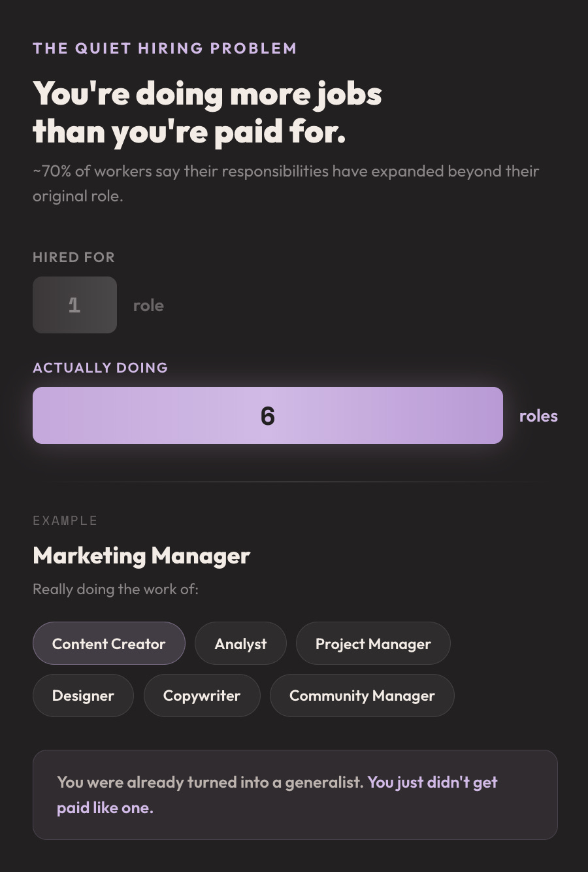Click the generalist callout box
Image resolution: width=588 pixels, height=872 pixels.
tap(295, 795)
